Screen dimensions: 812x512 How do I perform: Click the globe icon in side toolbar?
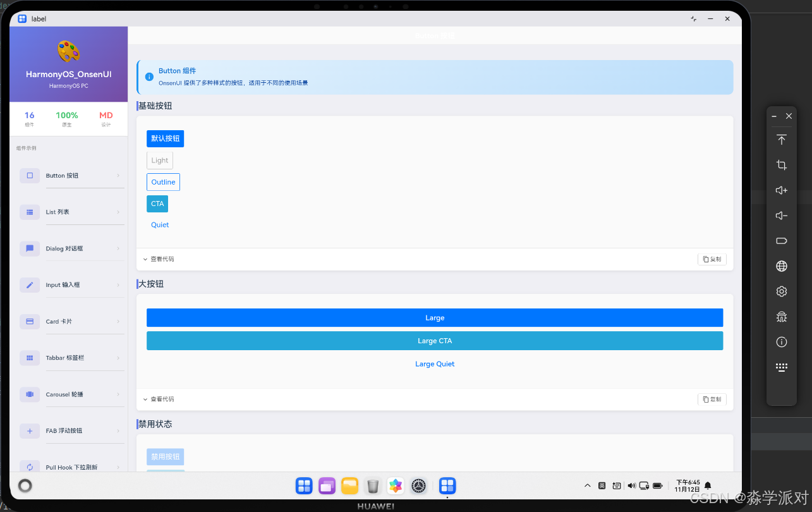coord(782,266)
